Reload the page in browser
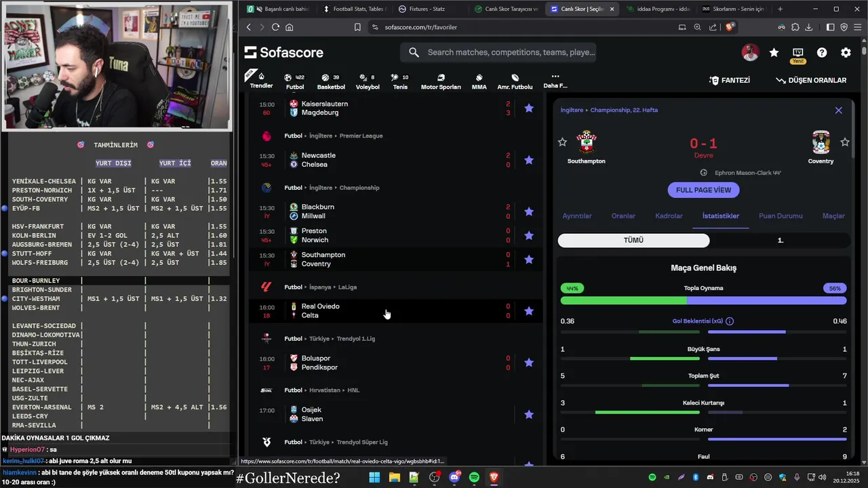The width and height of the screenshot is (868, 488). coord(275,27)
